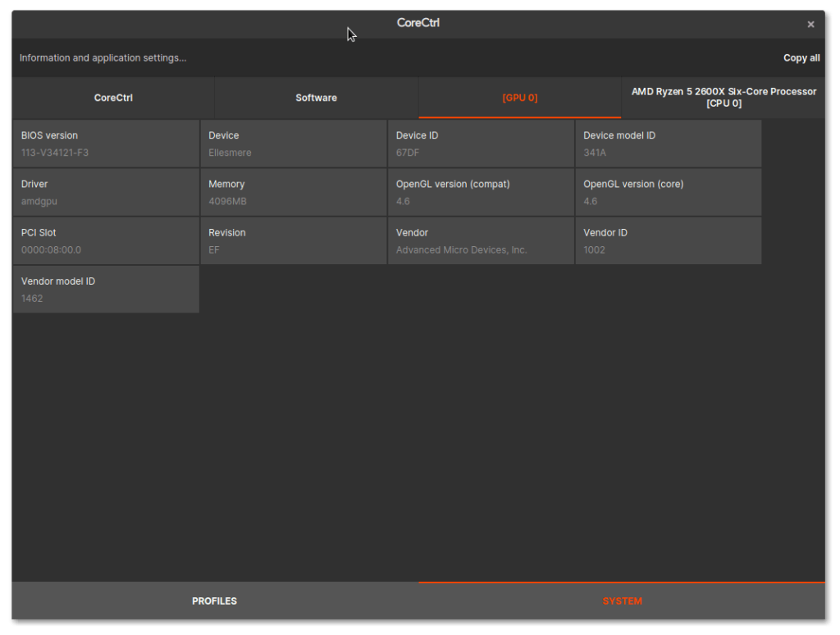
Task: Select the SYSTEM bottom tab
Action: (622, 601)
